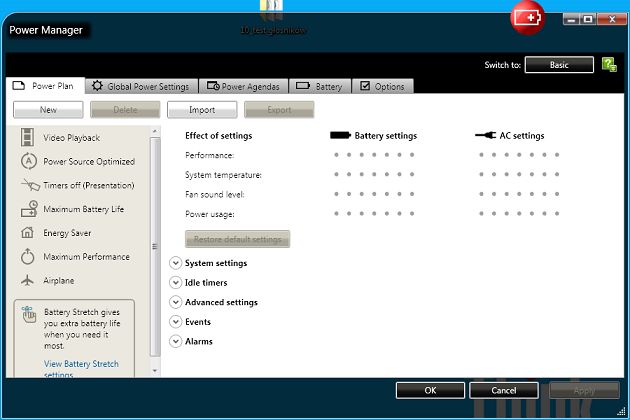Click the Apply button
630x420 pixels.
(x=584, y=390)
